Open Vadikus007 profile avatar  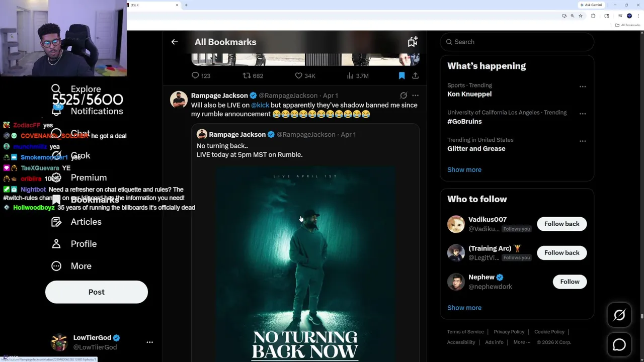coord(456,224)
